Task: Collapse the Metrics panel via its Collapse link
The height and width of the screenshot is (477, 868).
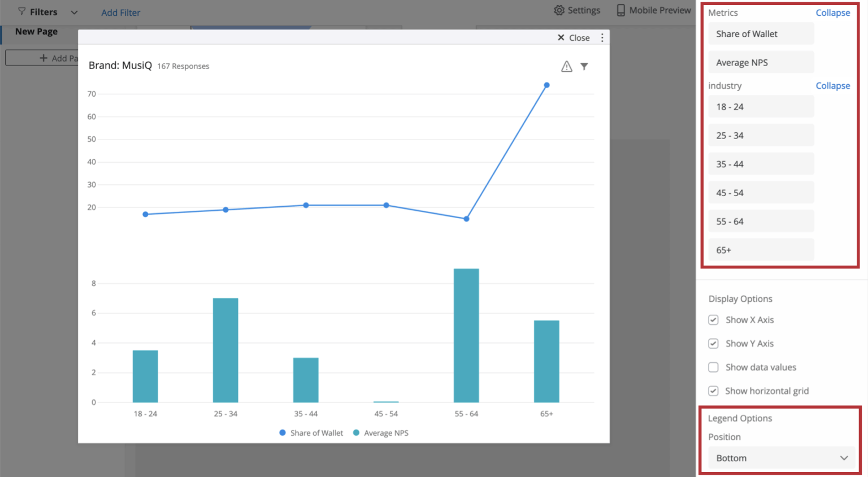Action: (x=833, y=12)
